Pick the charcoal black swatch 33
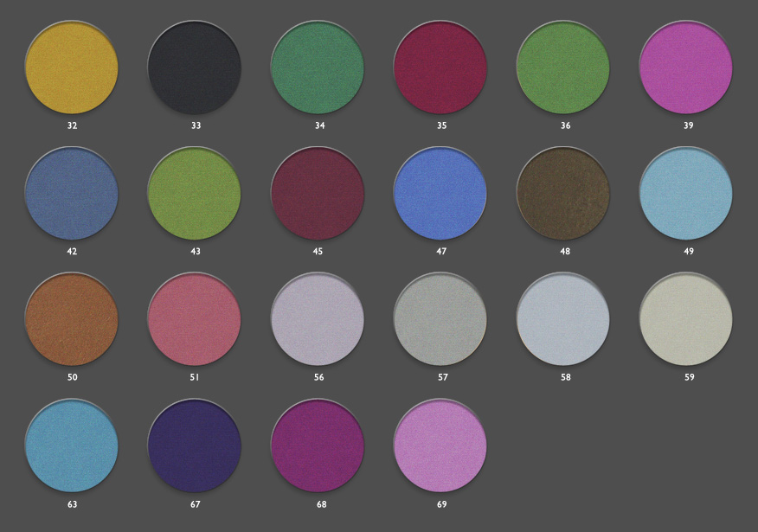 tap(195, 67)
